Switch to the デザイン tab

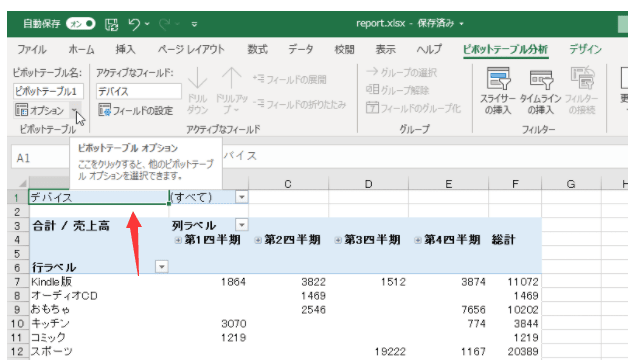coord(585,50)
